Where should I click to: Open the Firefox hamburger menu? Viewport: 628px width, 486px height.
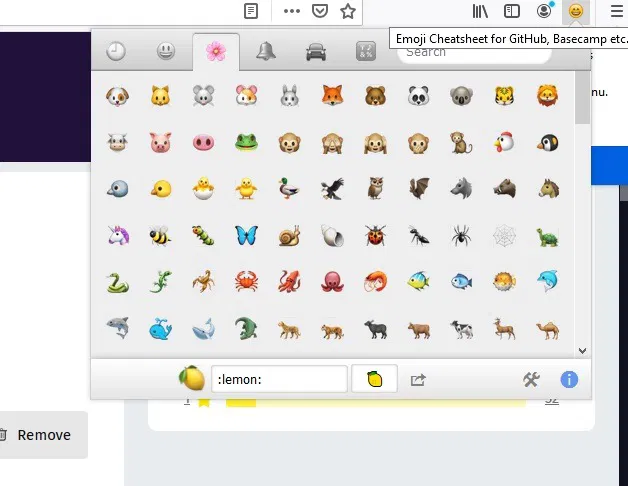click(617, 11)
